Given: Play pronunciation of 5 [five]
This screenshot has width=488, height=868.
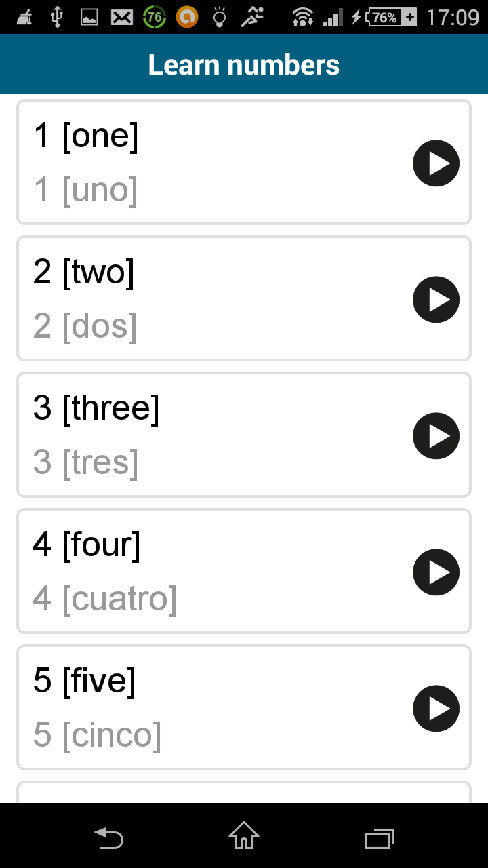Looking at the screenshot, I should pos(436,708).
